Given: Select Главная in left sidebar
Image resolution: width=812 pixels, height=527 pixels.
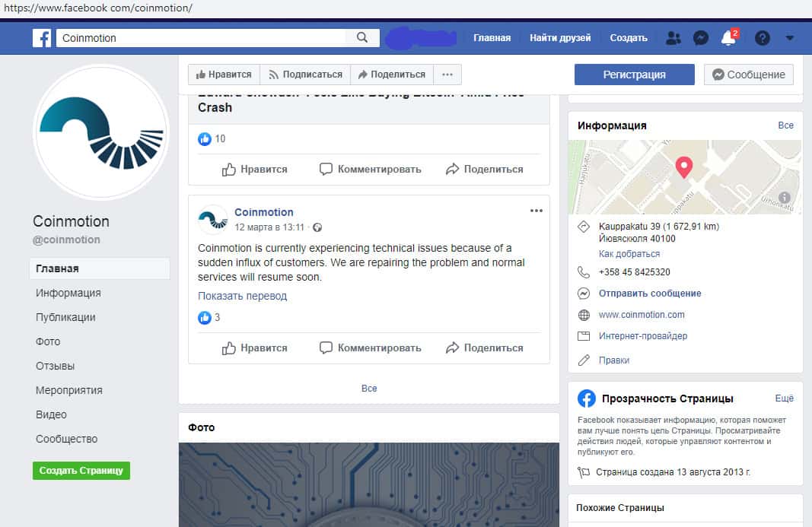Looking at the screenshot, I should [x=100, y=268].
